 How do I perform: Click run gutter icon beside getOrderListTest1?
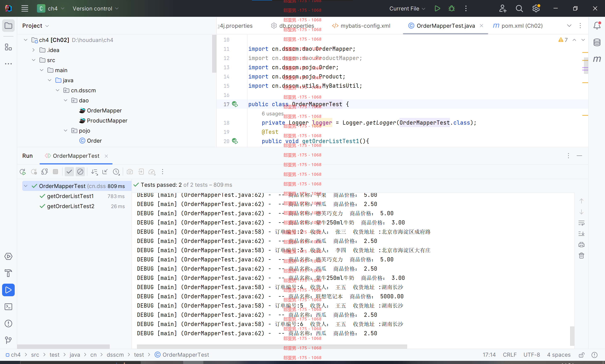point(235,141)
